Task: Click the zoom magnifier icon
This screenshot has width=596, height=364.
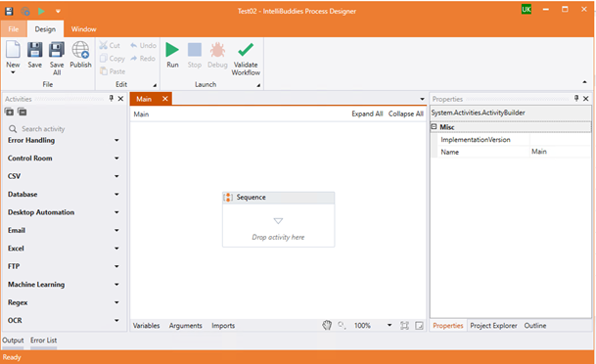Action: pyautogui.click(x=342, y=325)
